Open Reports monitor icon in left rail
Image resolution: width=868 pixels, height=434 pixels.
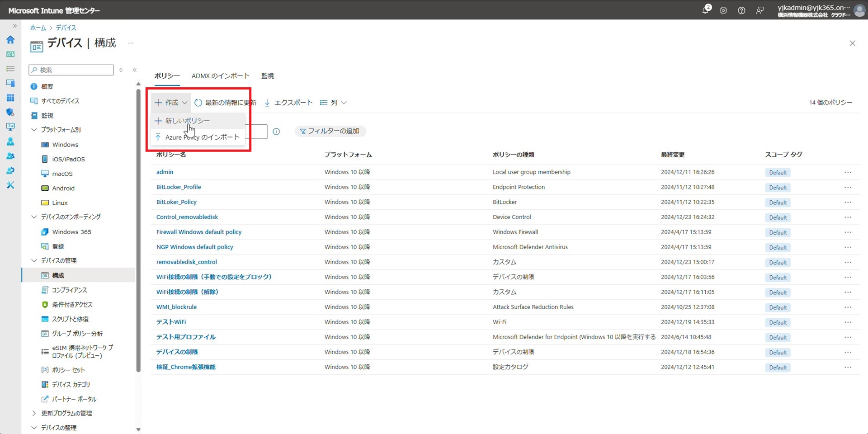click(10, 127)
